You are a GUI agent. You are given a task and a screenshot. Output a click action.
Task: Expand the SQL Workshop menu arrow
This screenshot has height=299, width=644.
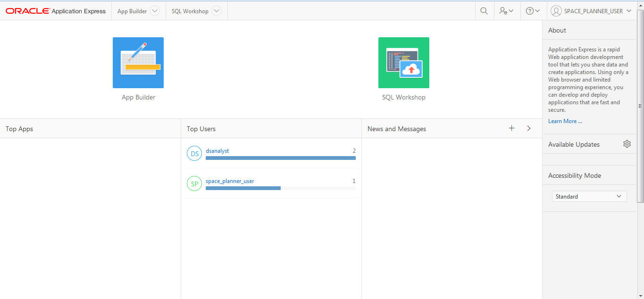click(217, 11)
